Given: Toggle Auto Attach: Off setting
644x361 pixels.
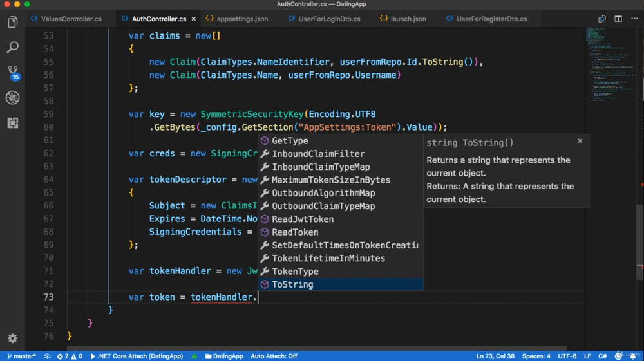Looking at the screenshot, I should coord(274,356).
